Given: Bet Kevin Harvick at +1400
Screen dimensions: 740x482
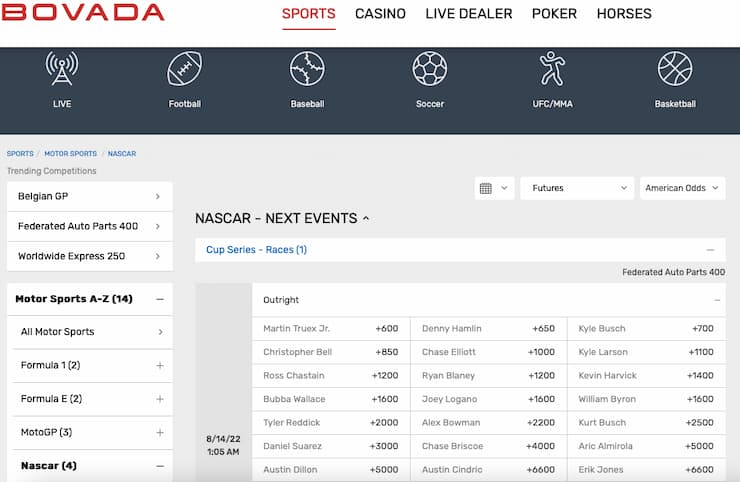Looking at the screenshot, I should (646, 376).
